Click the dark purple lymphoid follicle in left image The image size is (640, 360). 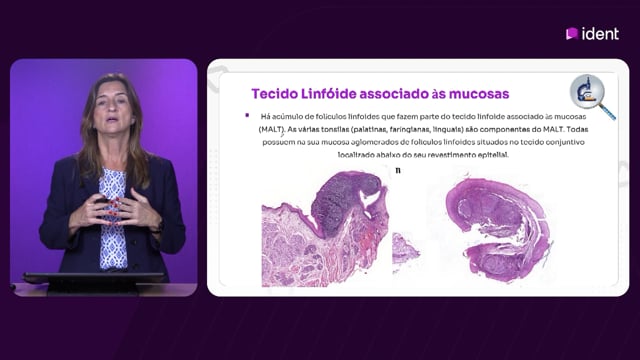click(x=344, y=201)
